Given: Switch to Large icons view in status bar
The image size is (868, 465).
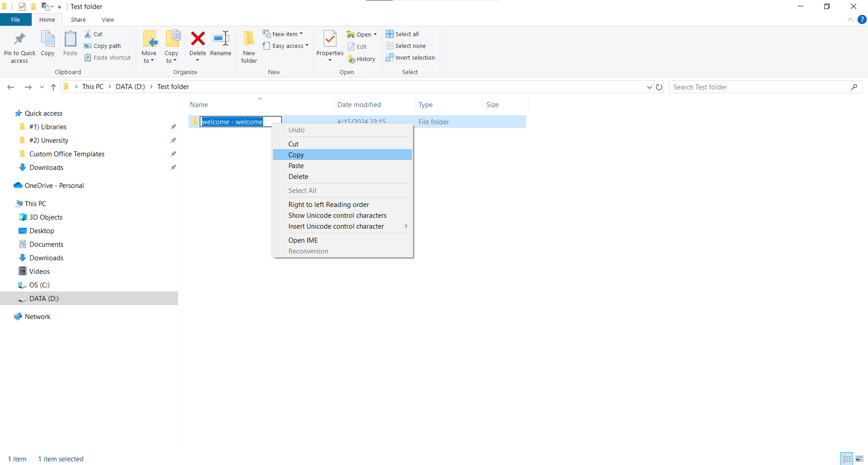Looking at the screenshot, I should click(859, 459).
